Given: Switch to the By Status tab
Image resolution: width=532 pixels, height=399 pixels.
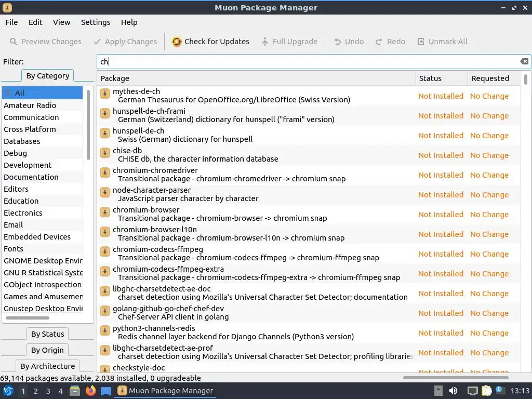Looking at the screenshot, I should (x=47, y=334).
